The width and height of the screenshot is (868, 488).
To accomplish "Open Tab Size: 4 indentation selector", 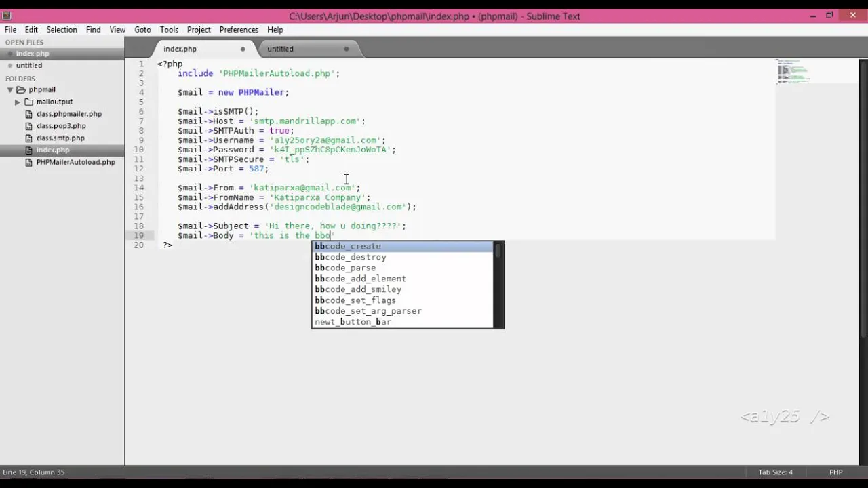I will (775, 472).
